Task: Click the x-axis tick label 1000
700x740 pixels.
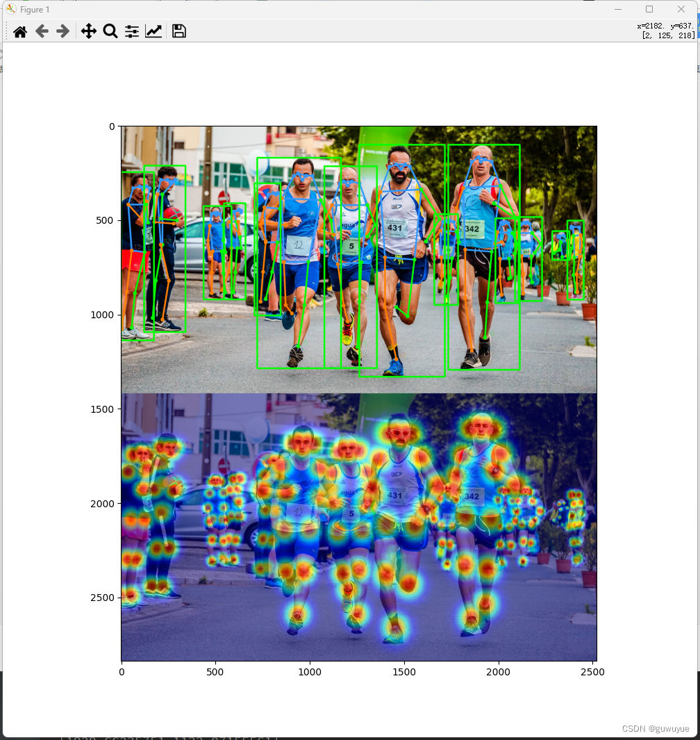Action: 310,672
